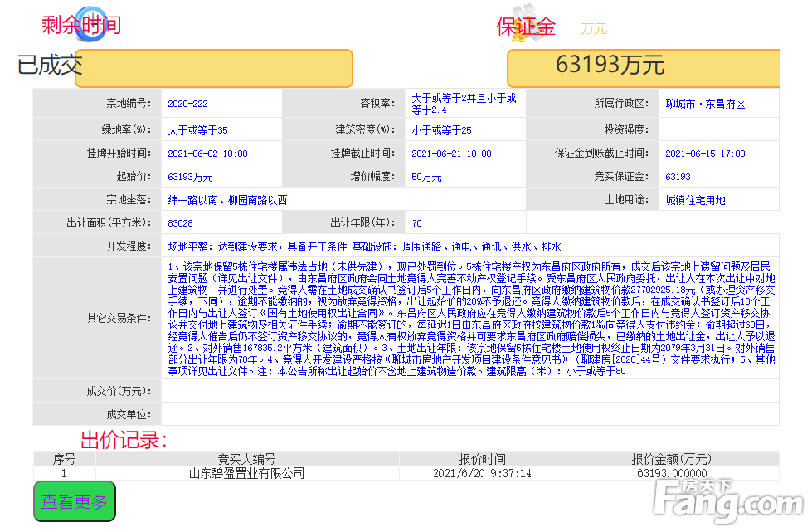
Task: Click the 其它交易条件 description text block
Action: click(x=469, y=319)
